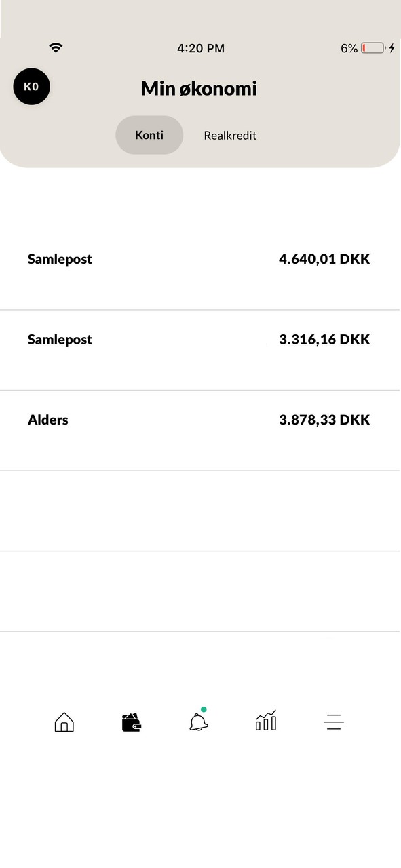
Task: Open notifications via the bell icon
Action: 197,724
